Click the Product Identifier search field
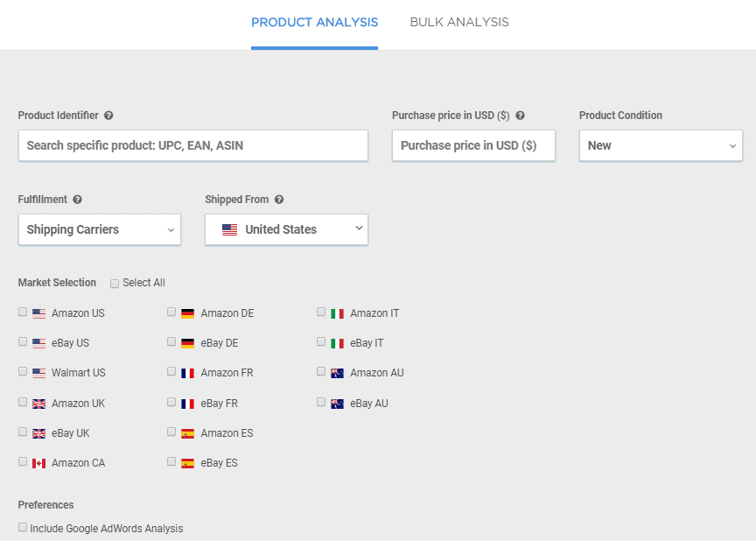 click(x=192, y=145)
